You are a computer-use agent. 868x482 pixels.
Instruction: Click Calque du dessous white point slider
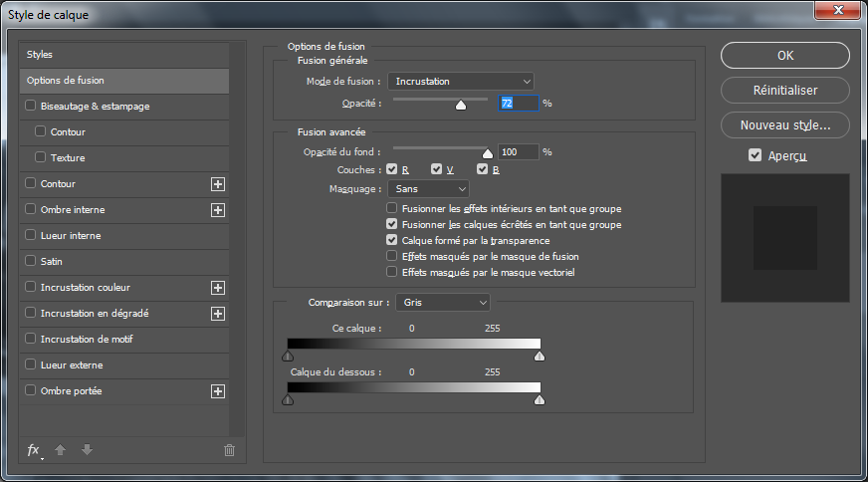tap(540, 399)
